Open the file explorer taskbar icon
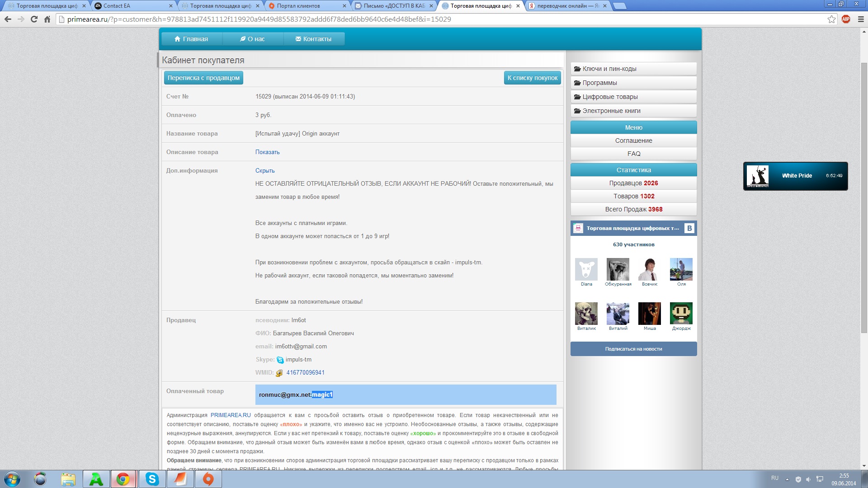Viewport: 868px width, 488px height. pyautogui.click(x=68, y=479)
